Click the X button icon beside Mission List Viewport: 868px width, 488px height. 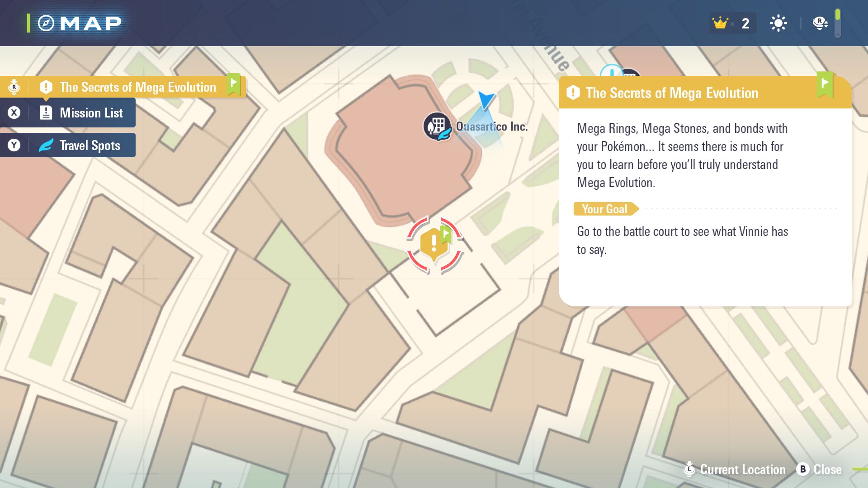(14, 113)
